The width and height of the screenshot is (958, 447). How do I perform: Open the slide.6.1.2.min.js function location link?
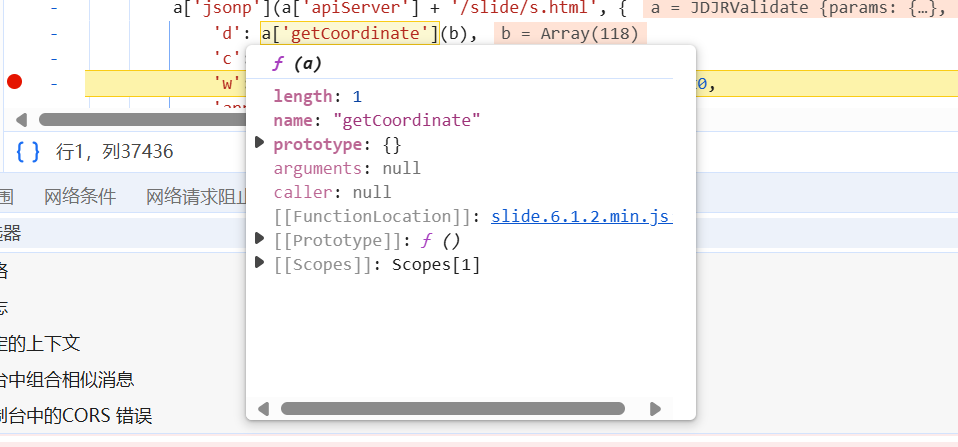click(x=580, y=216)
